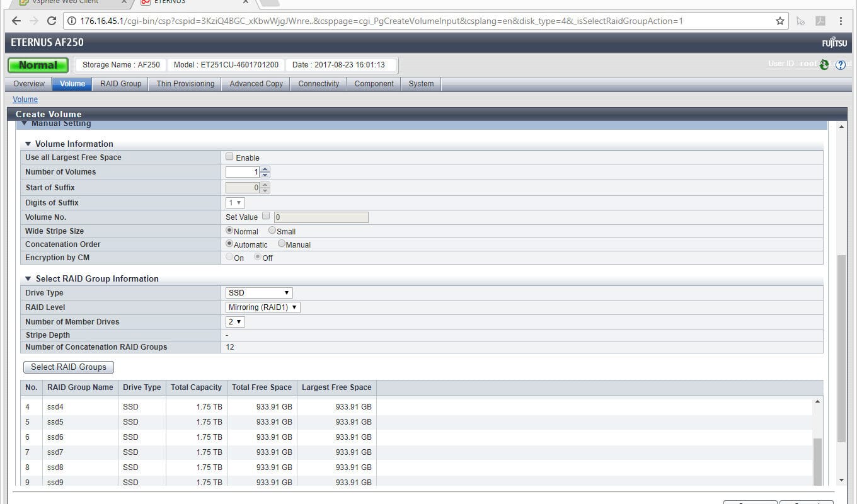This screenshot has width=857, height=504.
Task: Decrease Number of Volumes with down arrow
Action: click(x=265, y=175)
